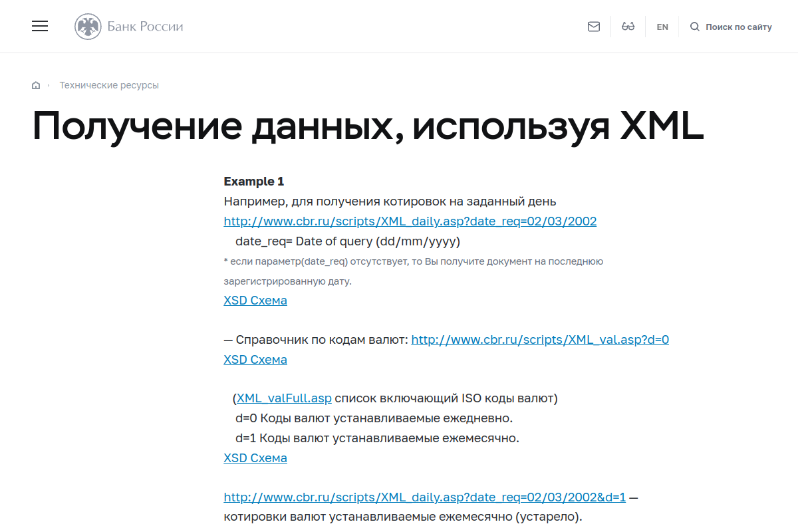Switch site language to EN

[662, 27]
